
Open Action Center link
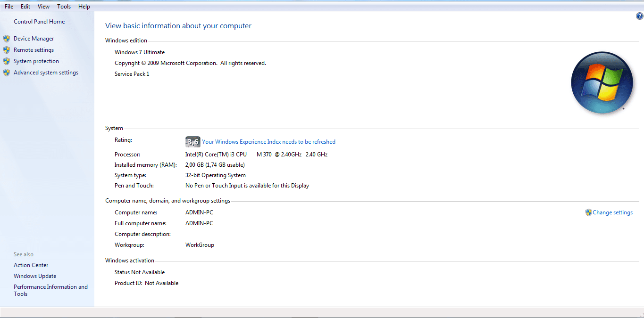(31, 265)
